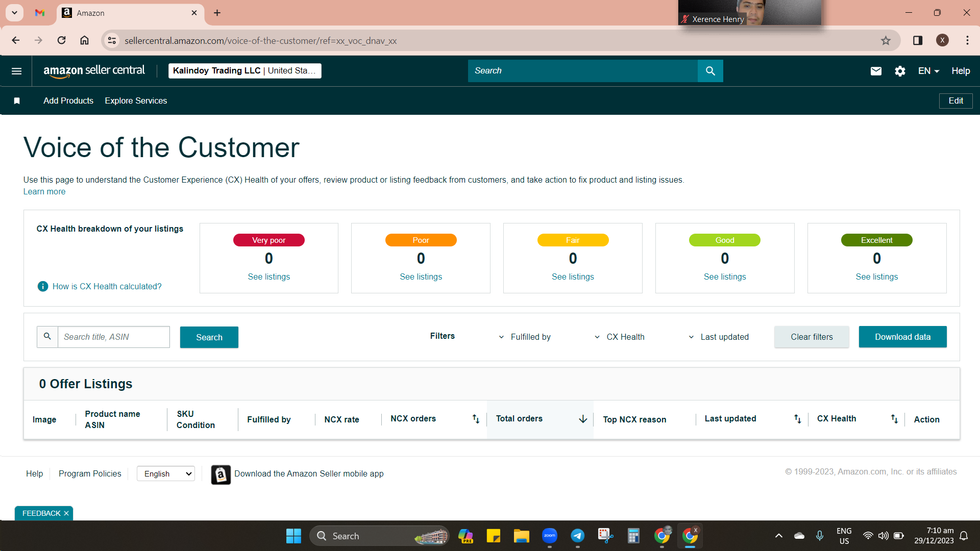
Task: Dismiss the FEEDBACK tab with X
Action: click(x=66, y=514)
